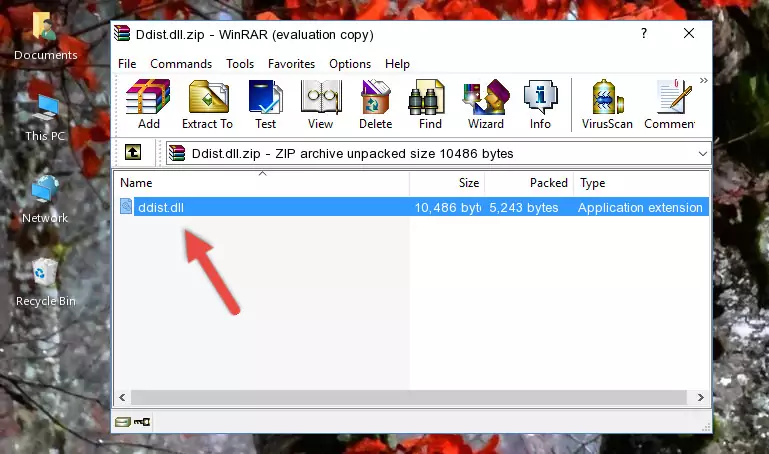Sort by the Name column header

[262, 183]
